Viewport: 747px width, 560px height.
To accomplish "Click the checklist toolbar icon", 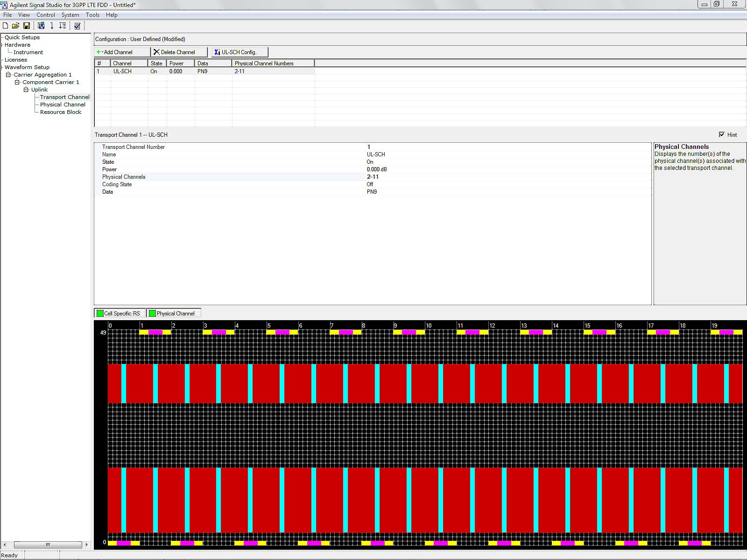I will click(x=77, y=26).
